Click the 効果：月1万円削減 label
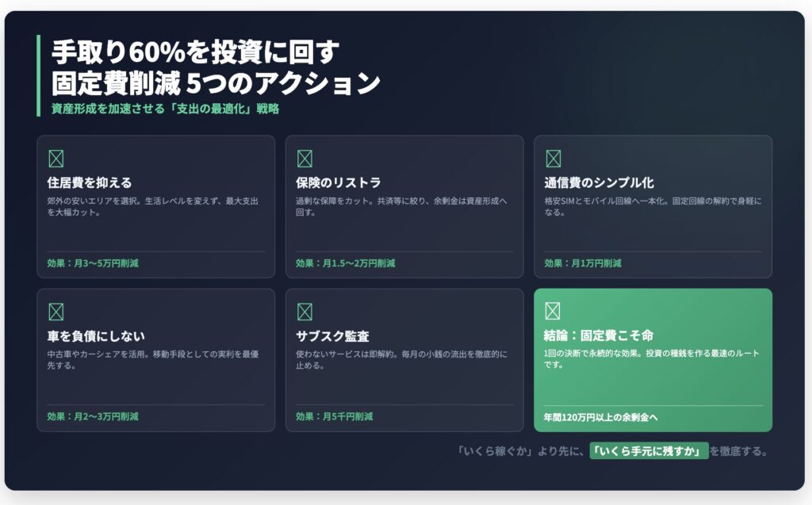Image resolution: width=812 pixels, height=505 pixels. pyautogui.click(x=583, y=263)
